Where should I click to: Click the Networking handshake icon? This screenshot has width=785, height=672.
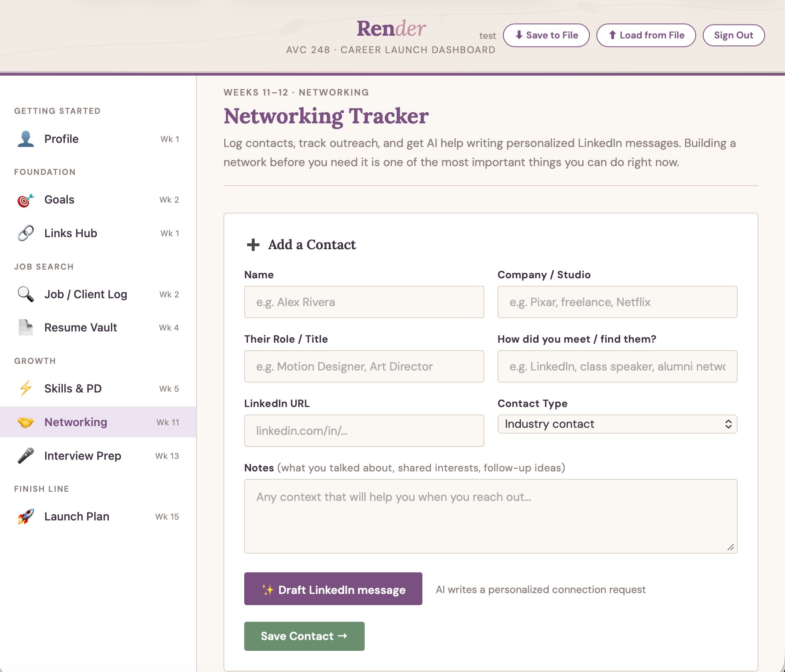pyautogui.click(x=26, y=422)
